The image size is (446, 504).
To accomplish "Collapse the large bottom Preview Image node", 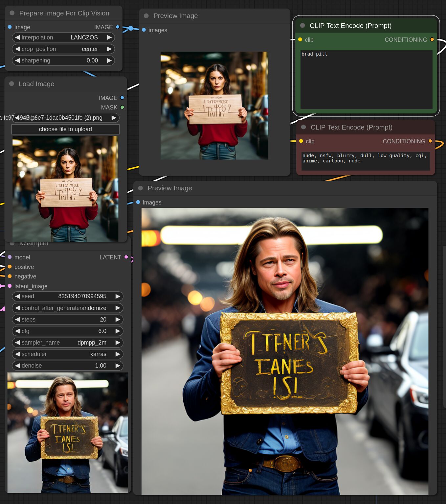I will (x=141, y=188).
